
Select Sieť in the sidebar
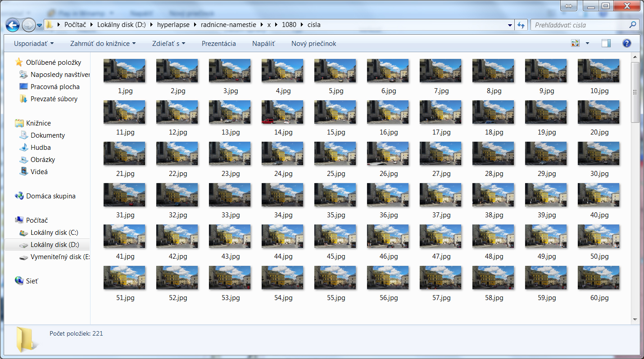point(27,281)
